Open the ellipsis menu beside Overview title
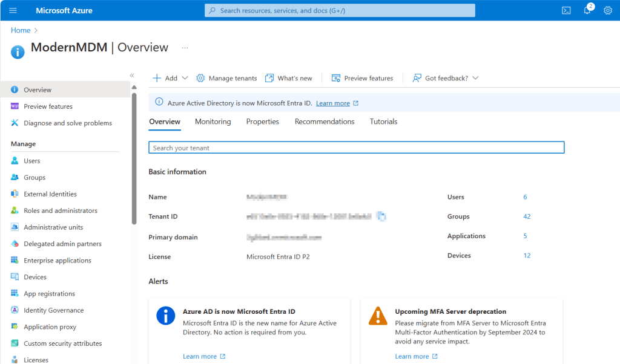 tap(185, 47)
